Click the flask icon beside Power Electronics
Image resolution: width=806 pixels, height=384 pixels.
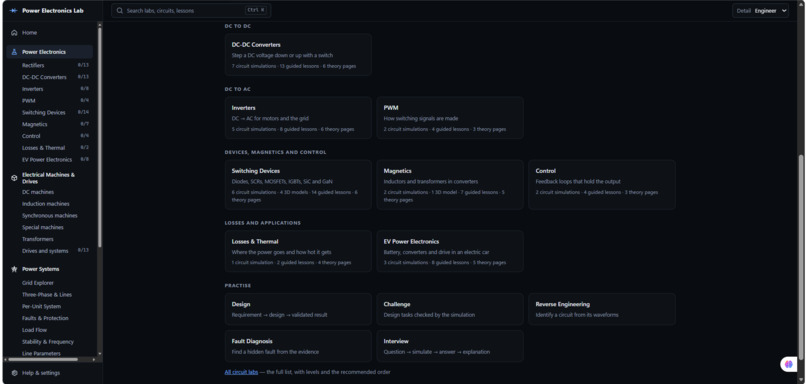[14, 52]
